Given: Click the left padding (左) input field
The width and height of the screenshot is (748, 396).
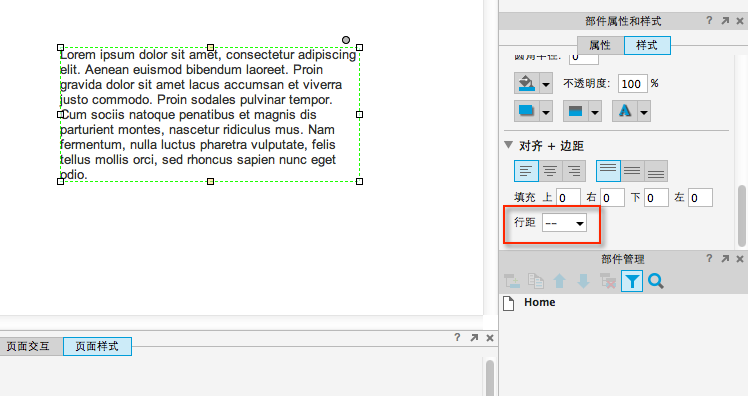Looking at the screenshot, I should tap(700, 198).
